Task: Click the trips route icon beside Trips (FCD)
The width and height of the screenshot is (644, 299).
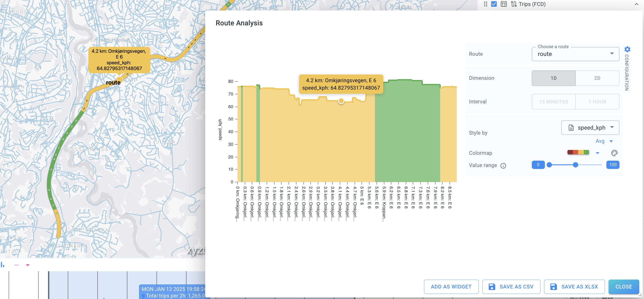Action: [x=513, y=4]
